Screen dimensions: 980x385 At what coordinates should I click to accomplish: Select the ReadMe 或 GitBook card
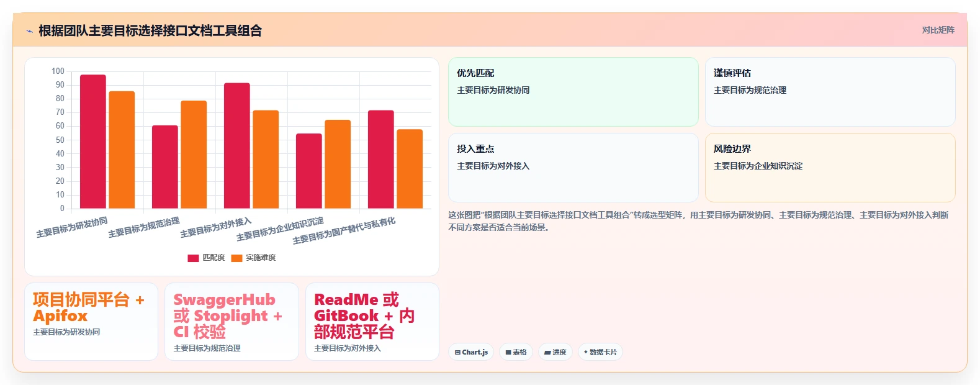372,322
